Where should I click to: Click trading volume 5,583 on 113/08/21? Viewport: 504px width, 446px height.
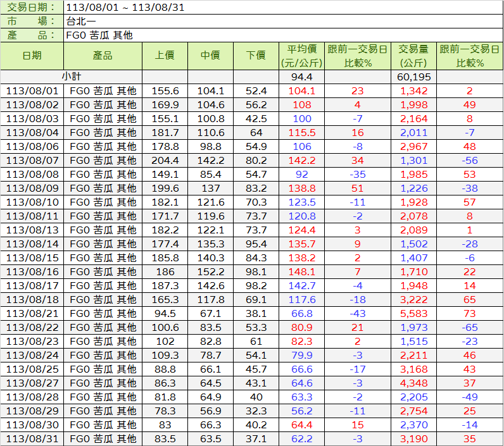(413, 314)
